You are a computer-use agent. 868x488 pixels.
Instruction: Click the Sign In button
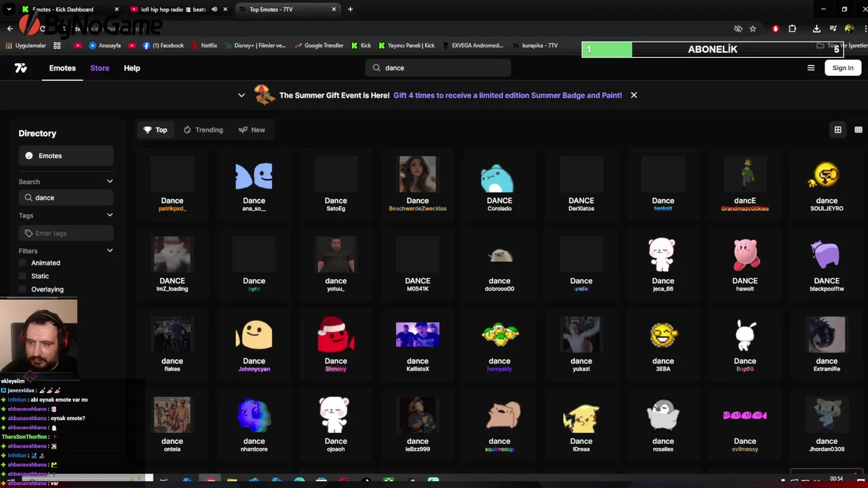[843, 68]
